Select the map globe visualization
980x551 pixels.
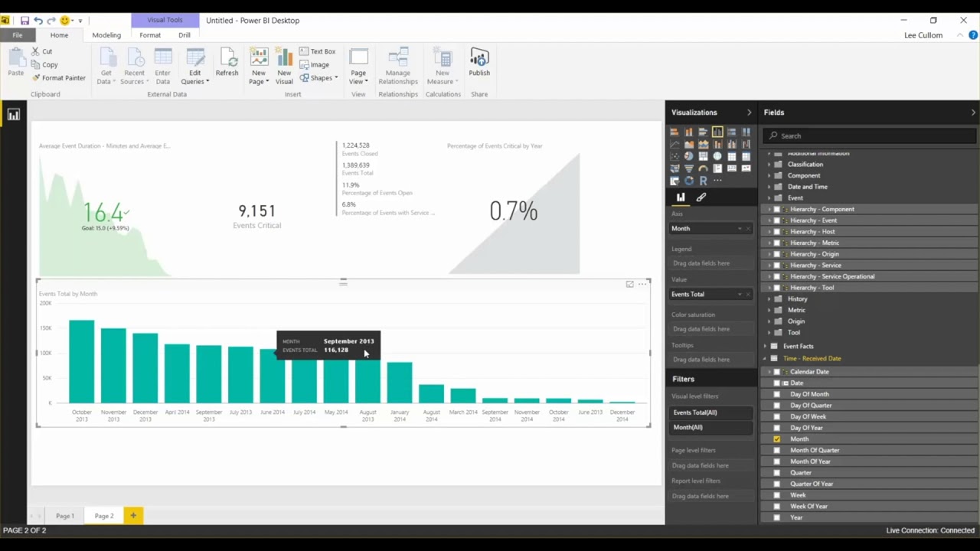pos(717,156)
